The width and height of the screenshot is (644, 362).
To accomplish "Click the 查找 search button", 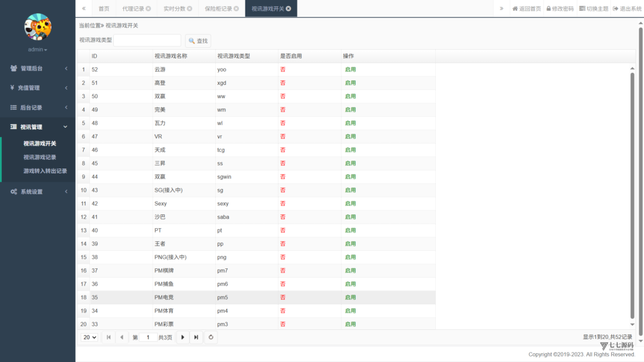I will [198, 41].
